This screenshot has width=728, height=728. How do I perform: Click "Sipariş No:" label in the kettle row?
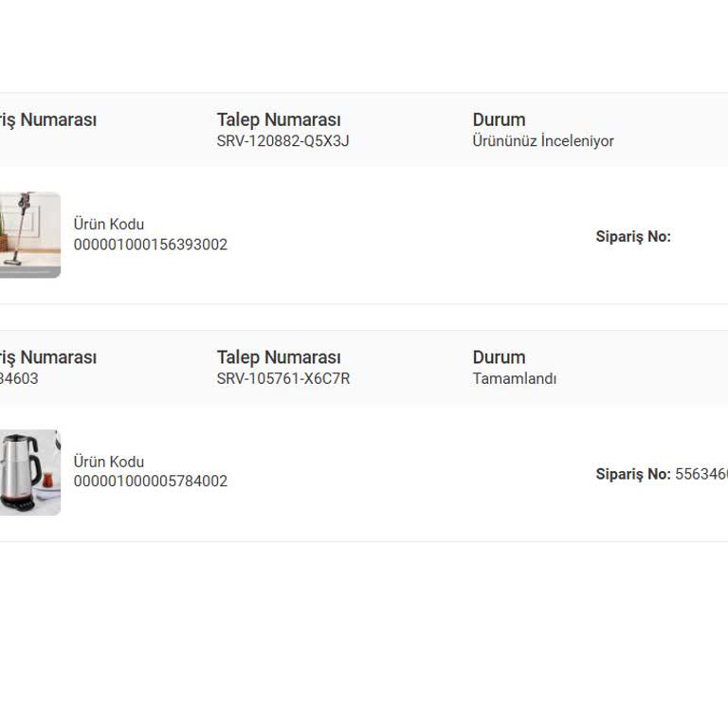tap(632, 474)
